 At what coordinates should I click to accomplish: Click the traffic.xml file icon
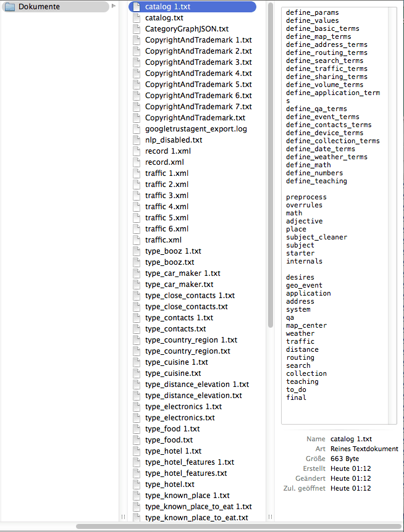point(137,240)
